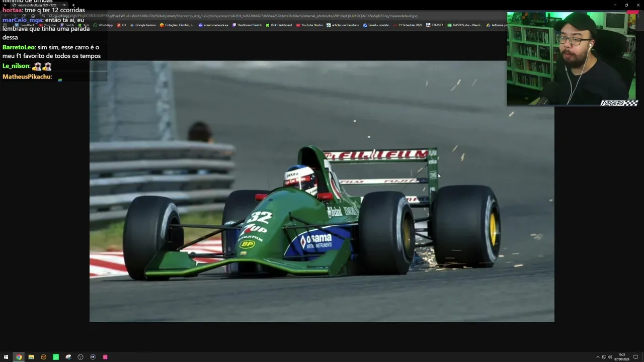Open the G1 bookmark
This screenshot has width=644, height=362.
pyautogui.click(x=121, y=25)
